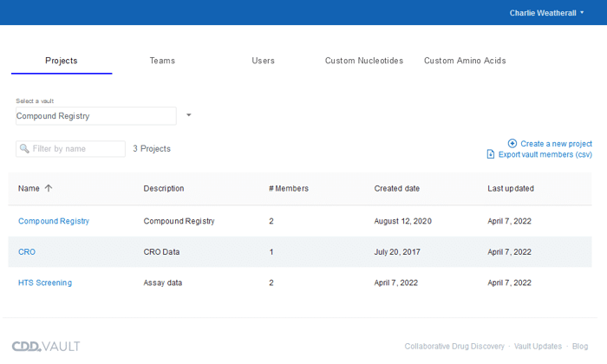Open the Compound Registry project link

click(x=54, y=221)
